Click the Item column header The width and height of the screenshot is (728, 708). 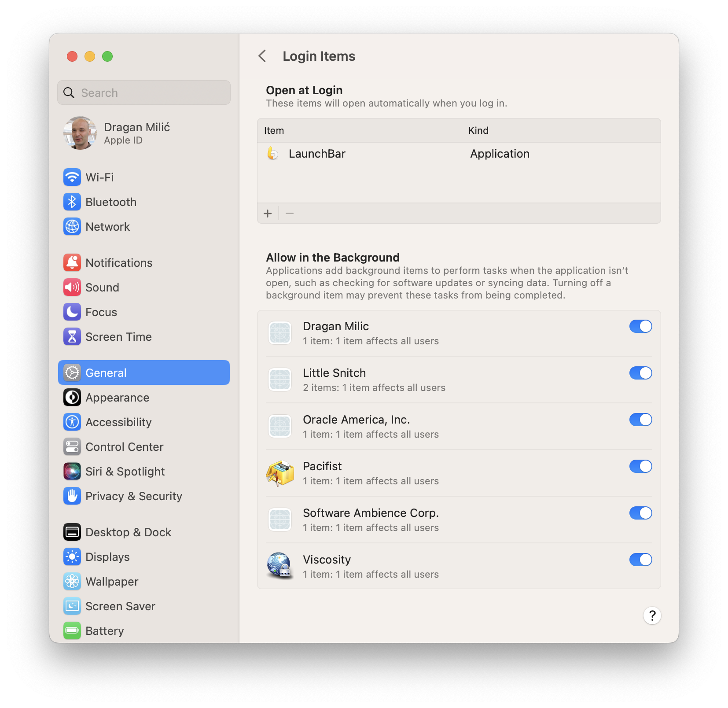[274, 130]
